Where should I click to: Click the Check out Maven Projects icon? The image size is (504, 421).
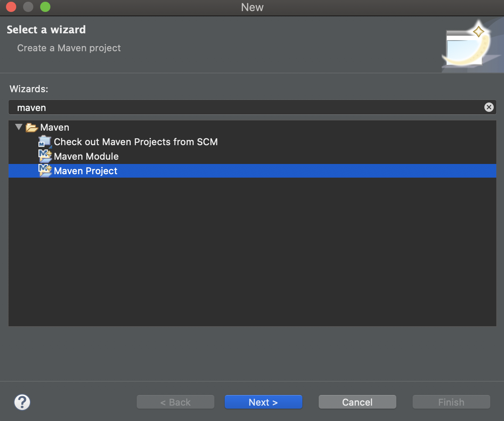[45, 142]
